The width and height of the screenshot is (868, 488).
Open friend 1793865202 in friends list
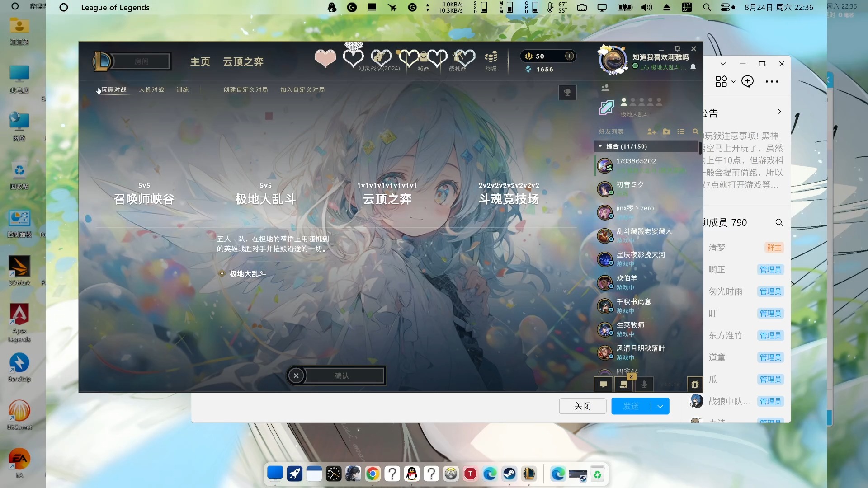[x=646, y=165]
